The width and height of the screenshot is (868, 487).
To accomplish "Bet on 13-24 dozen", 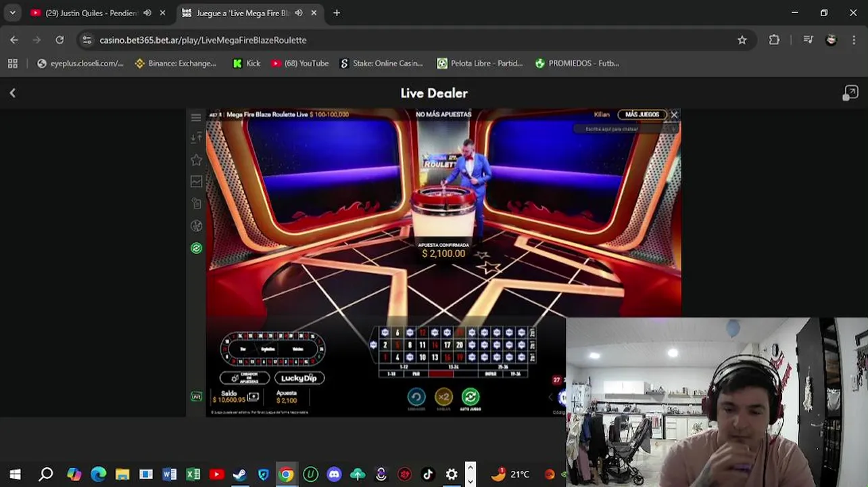I will [x=453, y=367].
